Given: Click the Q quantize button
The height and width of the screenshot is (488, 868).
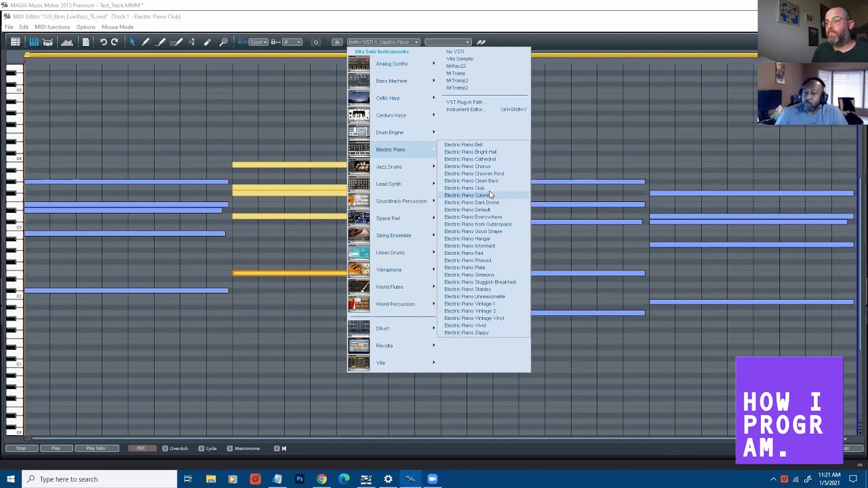Looking at the screenshot, I should 315,42.
